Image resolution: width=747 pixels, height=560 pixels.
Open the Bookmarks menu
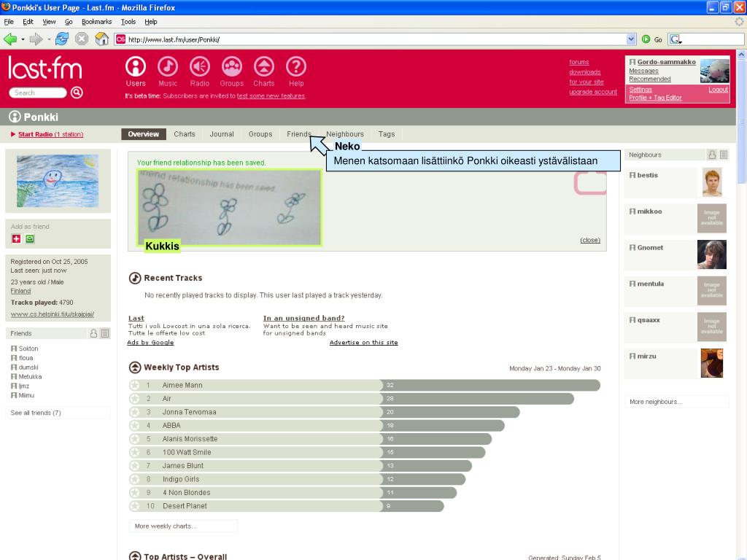click(x=97, y=22)
